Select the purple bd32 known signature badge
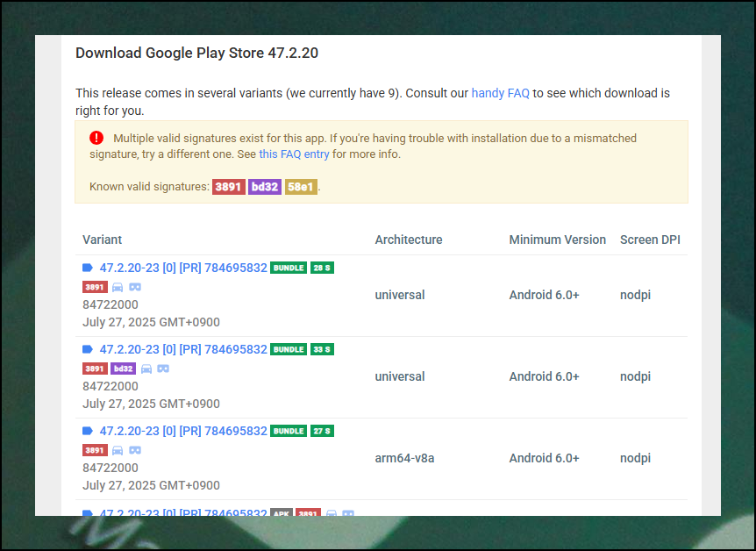The image size is (756, 551). point(265,187)
